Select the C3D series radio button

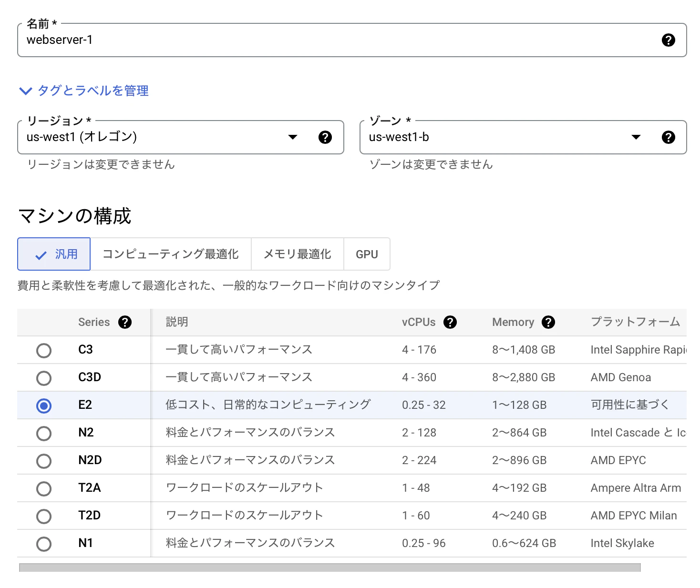click(44, 378)
